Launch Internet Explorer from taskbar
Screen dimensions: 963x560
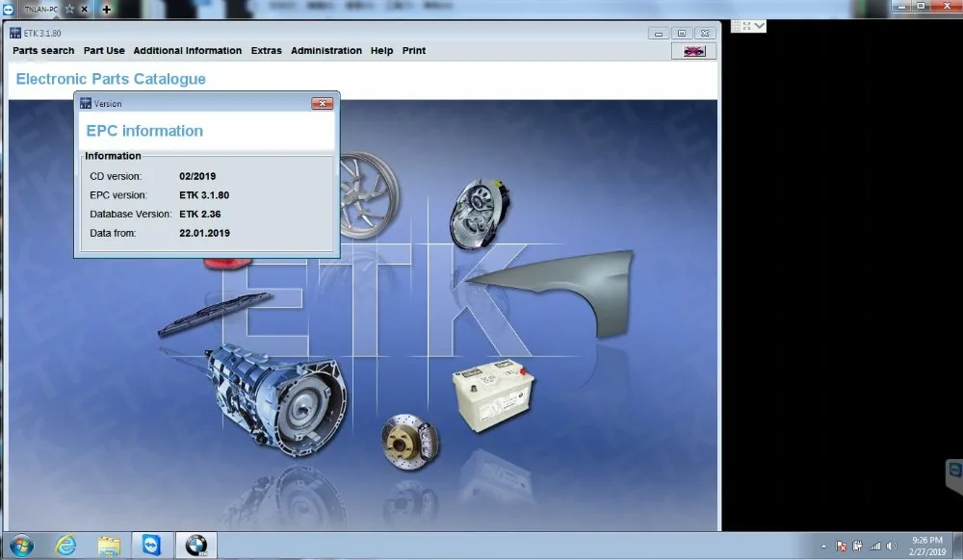(65, 546)
